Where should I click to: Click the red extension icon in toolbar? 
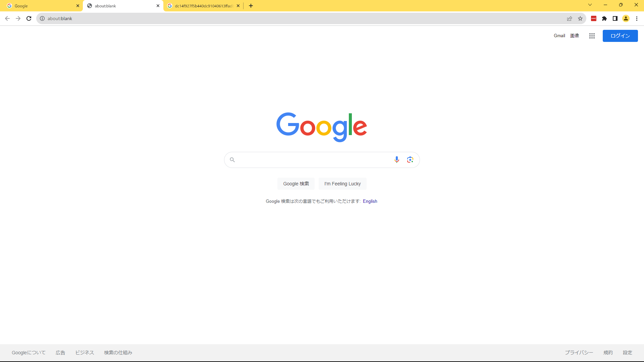point(594,18)
